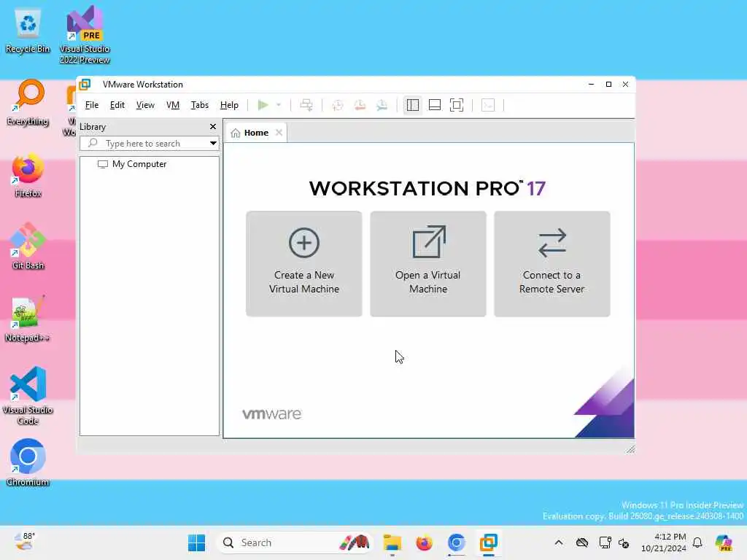Screen dimensions: 747x560
Task: Expand the Library search dropdown arrow
Action: [213, 144]
